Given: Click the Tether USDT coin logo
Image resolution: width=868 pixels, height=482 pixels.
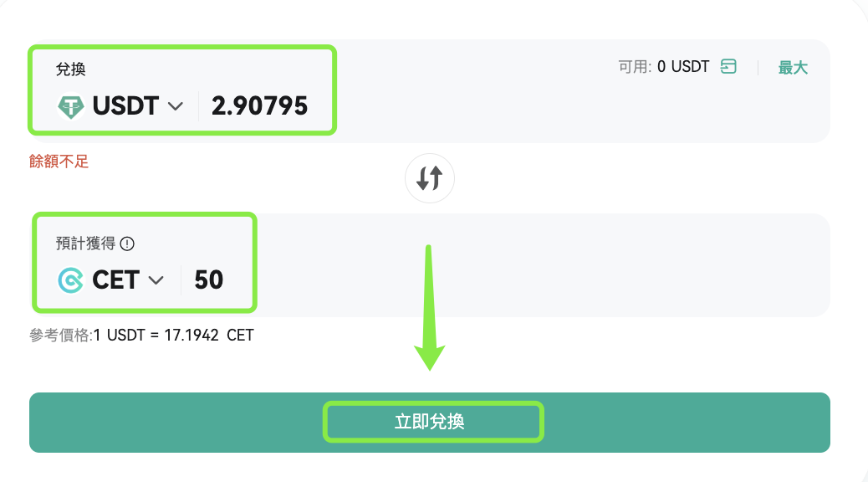Looking at the screenshot, I should click(x=71, y=106).
